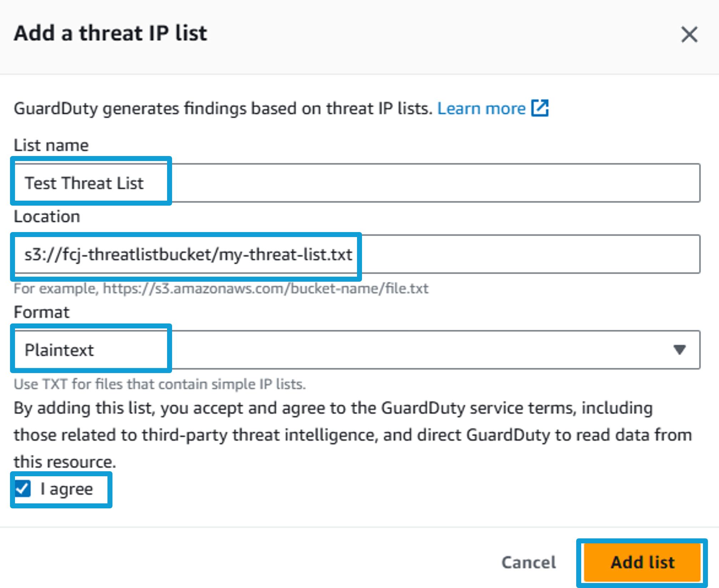
Task: Click the 'I agree' label text
Action: [67, 489]
